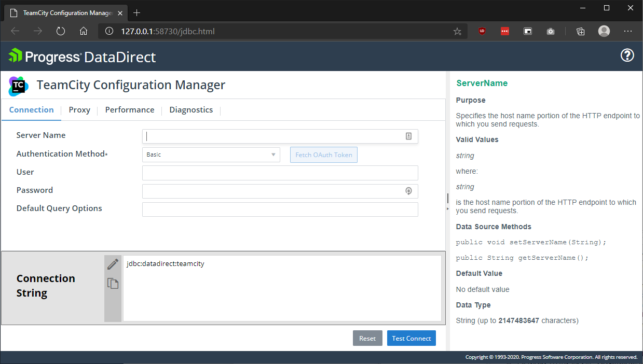Viewport: 643px width, 364px height.
Task: Click the red uBlock shield extension icon
Action: point(482,32)
